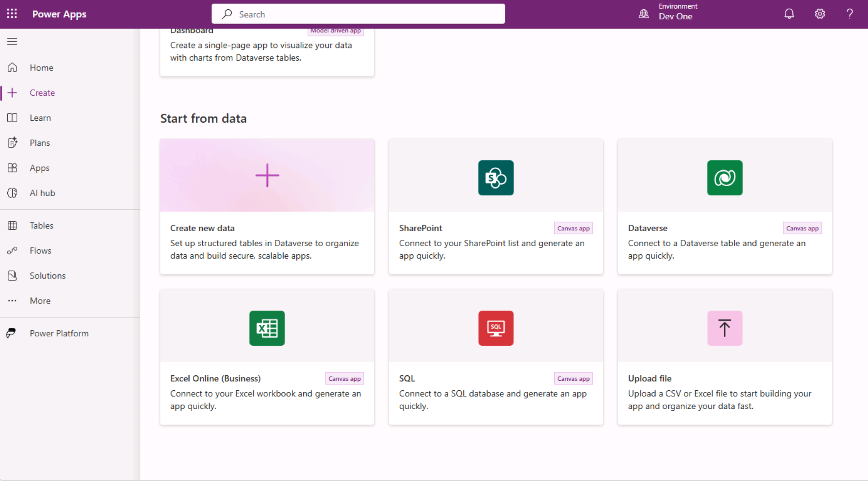Screen dimensions: 868x481
Task: Open the settings gear
Action: tap(819, 14)
